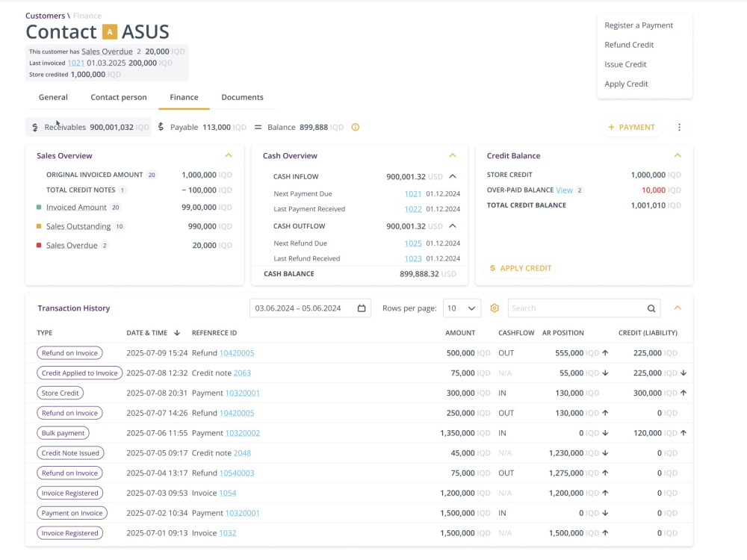Open Credit note 2048 reference
Viewport: 747px width, 560px height.
242,453
